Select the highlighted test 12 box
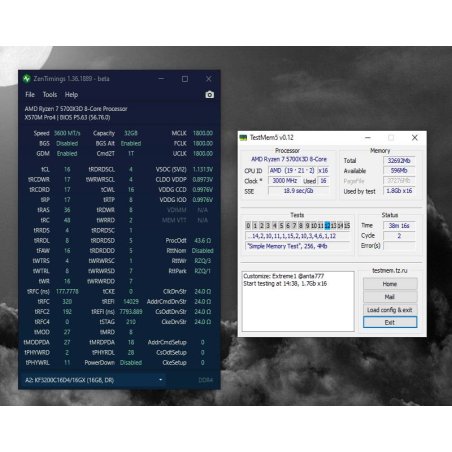The width and height of the screenshot is (452, 452). pos(327,226)
